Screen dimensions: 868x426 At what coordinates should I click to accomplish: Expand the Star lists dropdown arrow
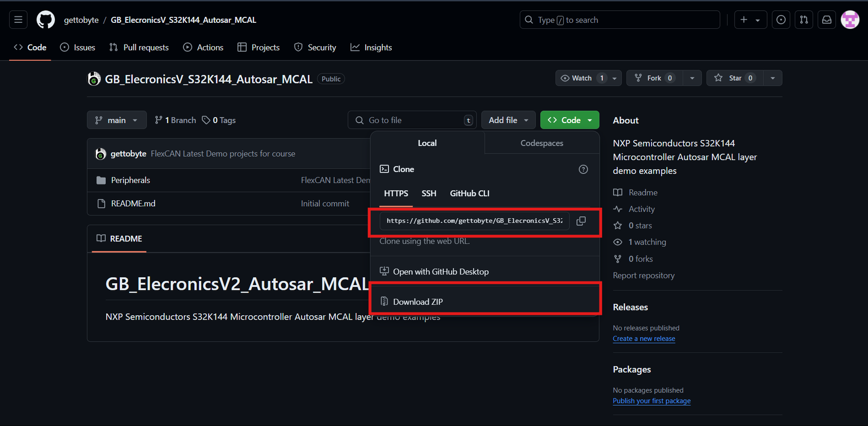[x=773, y=78]
